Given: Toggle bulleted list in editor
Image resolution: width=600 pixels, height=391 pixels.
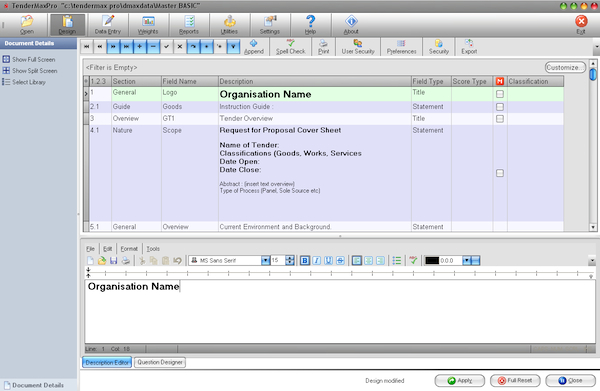Looking at the screenshot, I should (397, 261).
